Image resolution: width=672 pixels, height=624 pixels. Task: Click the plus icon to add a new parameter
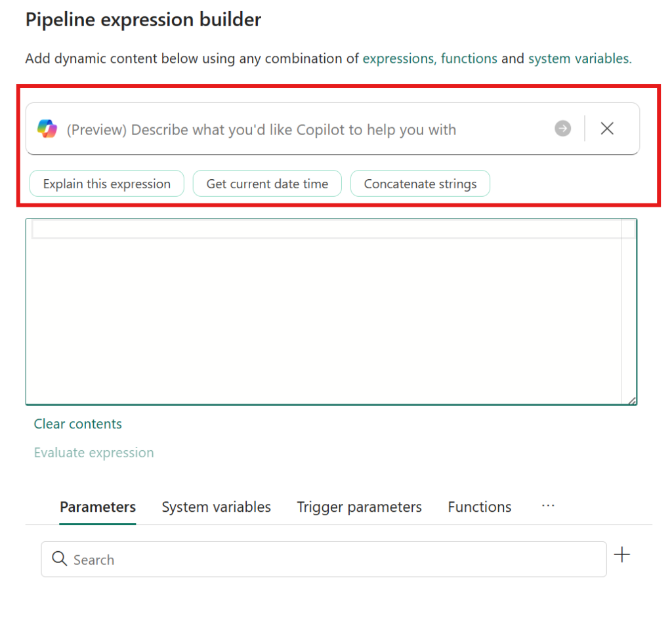tap(621, 554)
